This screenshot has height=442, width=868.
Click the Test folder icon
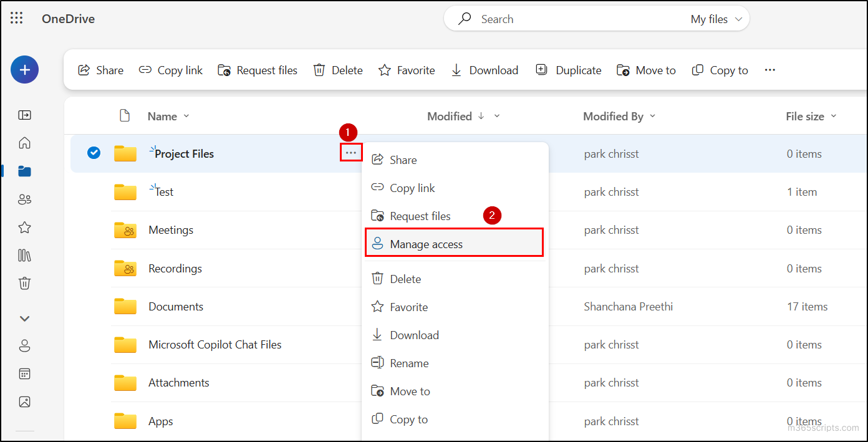(x=125, y=192)
